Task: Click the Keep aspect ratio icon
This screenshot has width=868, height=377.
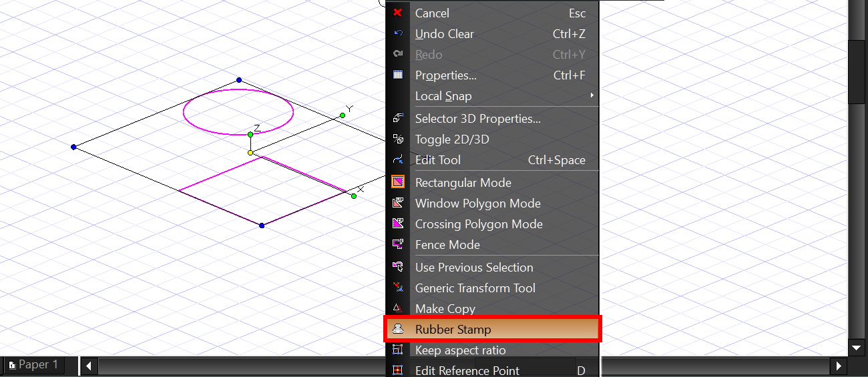Action: [398, 350]
